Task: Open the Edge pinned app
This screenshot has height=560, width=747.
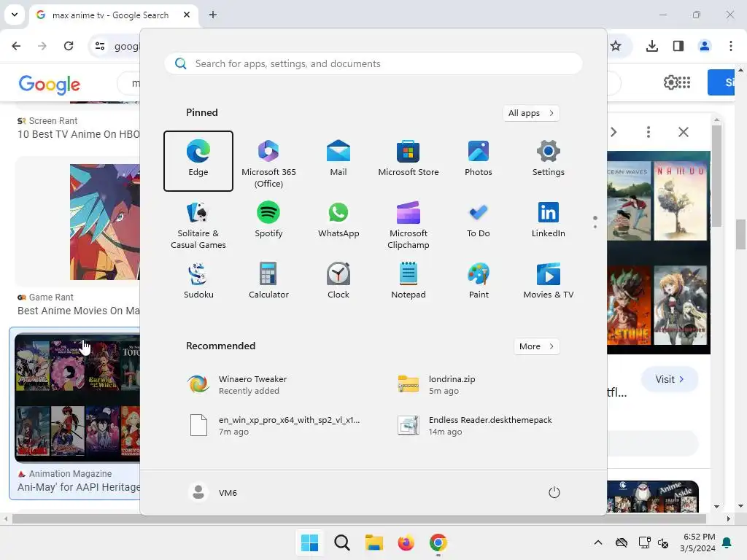Action: (198, 161)
